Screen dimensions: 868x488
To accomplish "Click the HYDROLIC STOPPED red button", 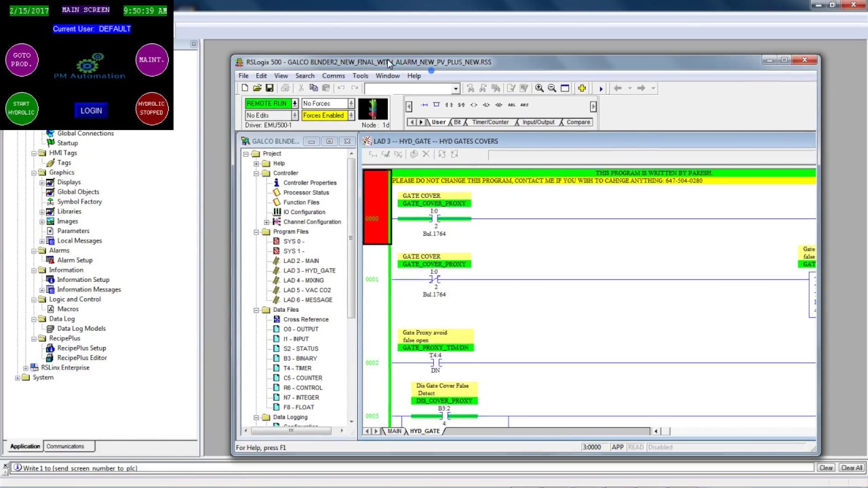I will click(x=151, y=108).
